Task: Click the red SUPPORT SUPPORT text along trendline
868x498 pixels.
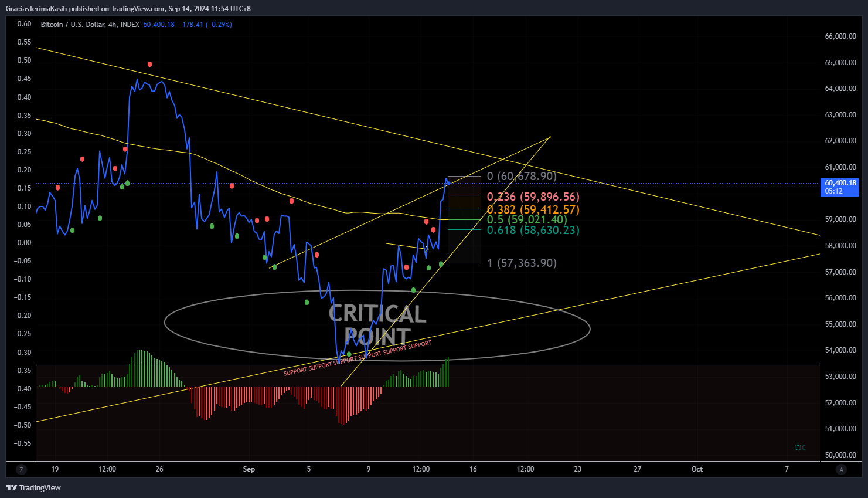Action: pos(358,358)
